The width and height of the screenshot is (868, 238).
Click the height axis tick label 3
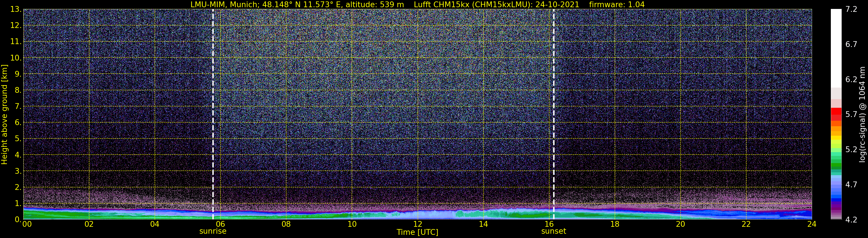[x=18, y=171]
